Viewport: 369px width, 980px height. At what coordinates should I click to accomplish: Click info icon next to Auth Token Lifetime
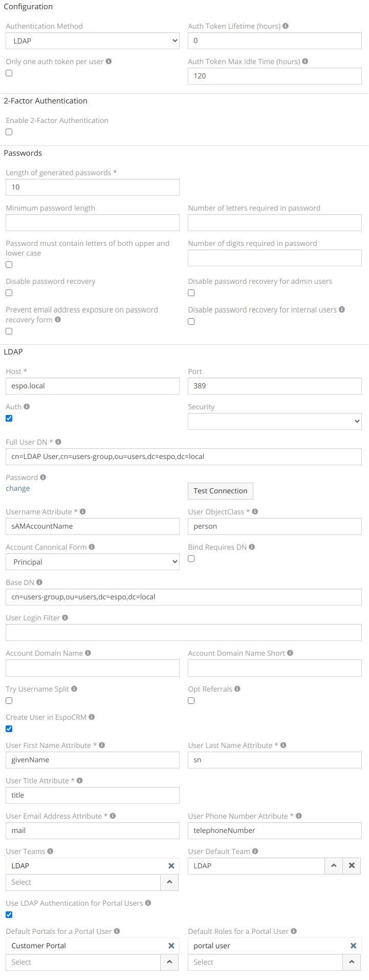[x=286, y=26]
